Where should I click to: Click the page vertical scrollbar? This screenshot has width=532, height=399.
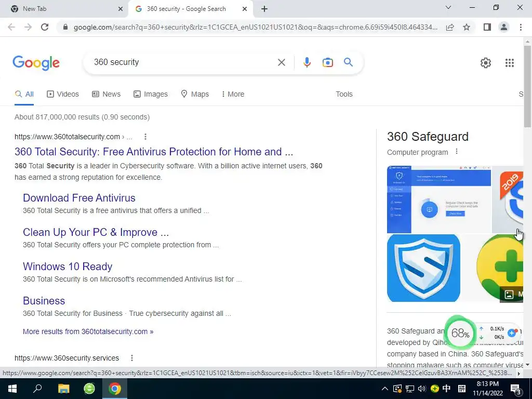527,86
